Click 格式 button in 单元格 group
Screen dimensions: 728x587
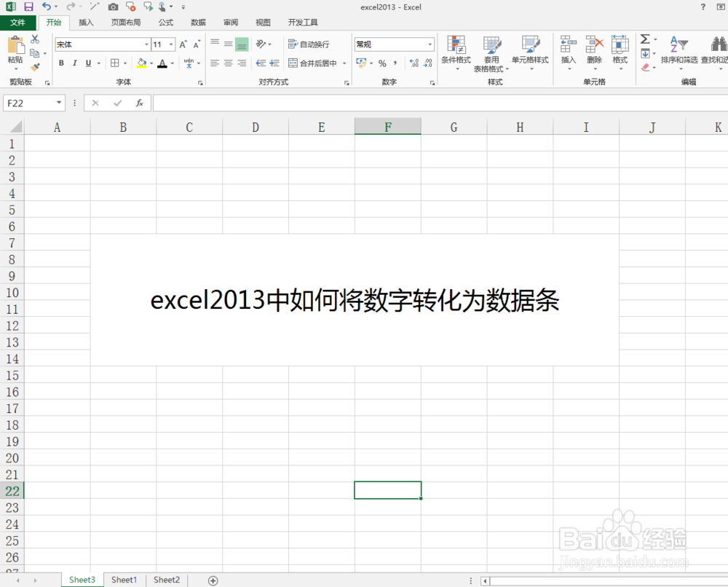(x=620, y=53)
